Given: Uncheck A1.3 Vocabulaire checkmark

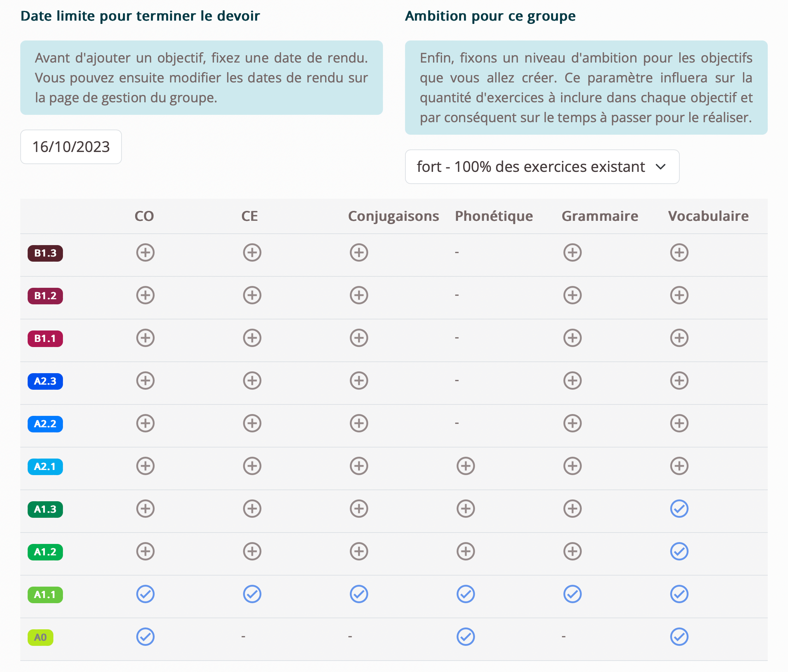Looking at the screenshot, I should pos(679,509).
